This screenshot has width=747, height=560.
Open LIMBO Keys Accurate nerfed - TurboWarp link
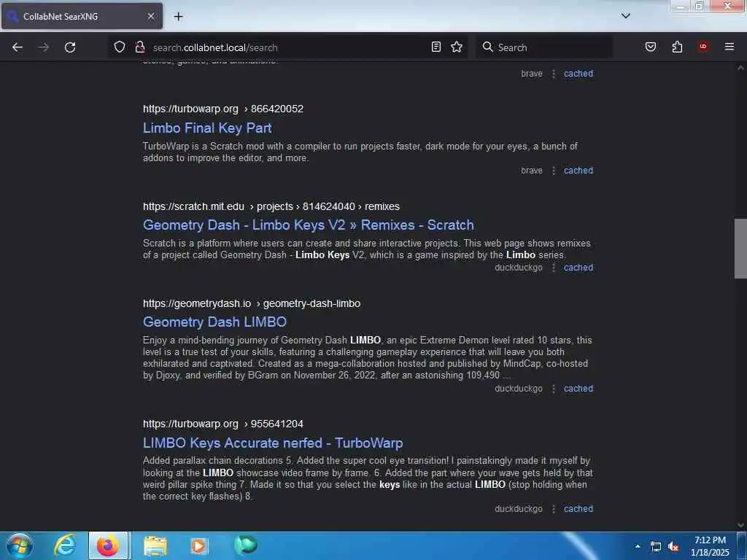pyautogui.click(x=273, y=443)
